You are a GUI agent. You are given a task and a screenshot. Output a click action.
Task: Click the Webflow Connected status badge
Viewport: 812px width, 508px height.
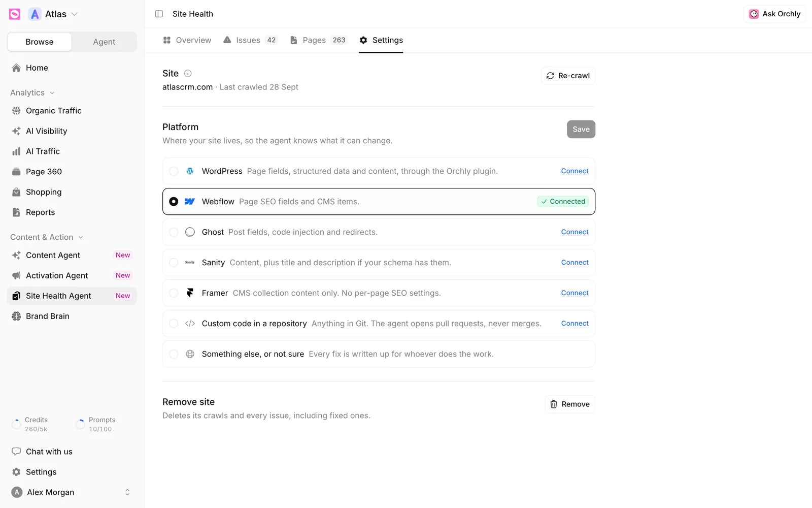(563, 202)
